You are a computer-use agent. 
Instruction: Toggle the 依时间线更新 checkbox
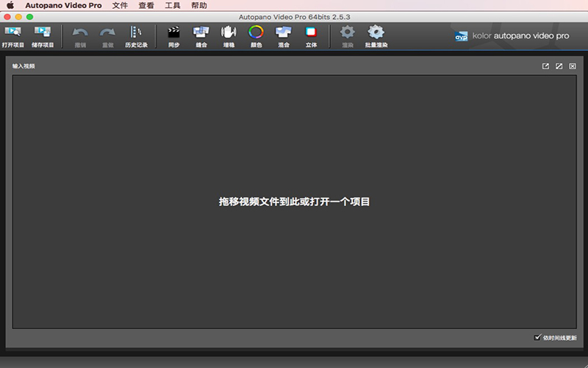point(537,337)
